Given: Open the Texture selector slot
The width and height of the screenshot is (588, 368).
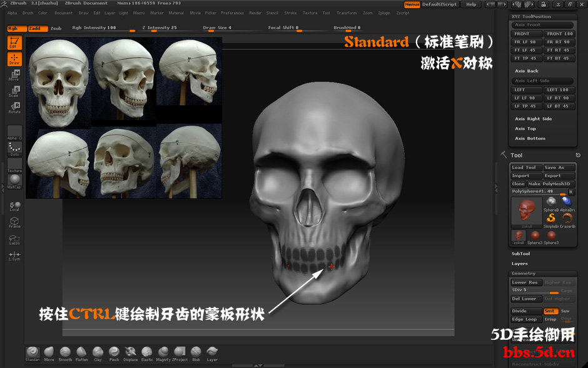Looking at the screenshot, I should point(14,165).
